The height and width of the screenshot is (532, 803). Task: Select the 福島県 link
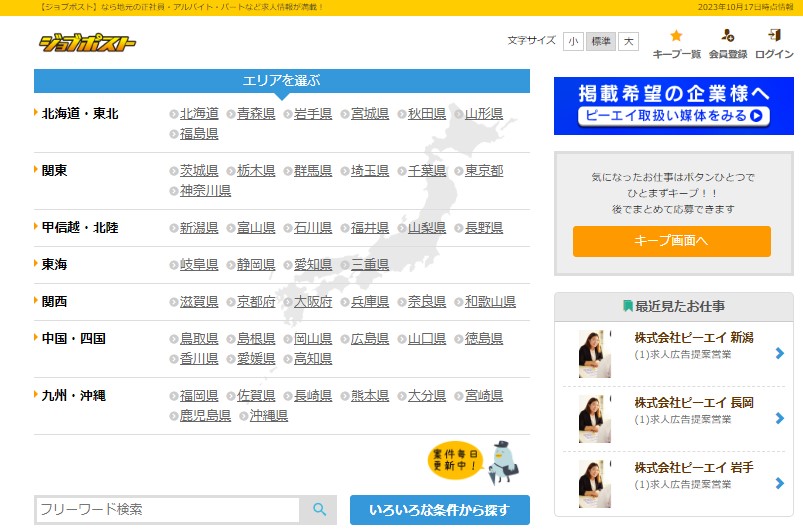click(199, 134)
